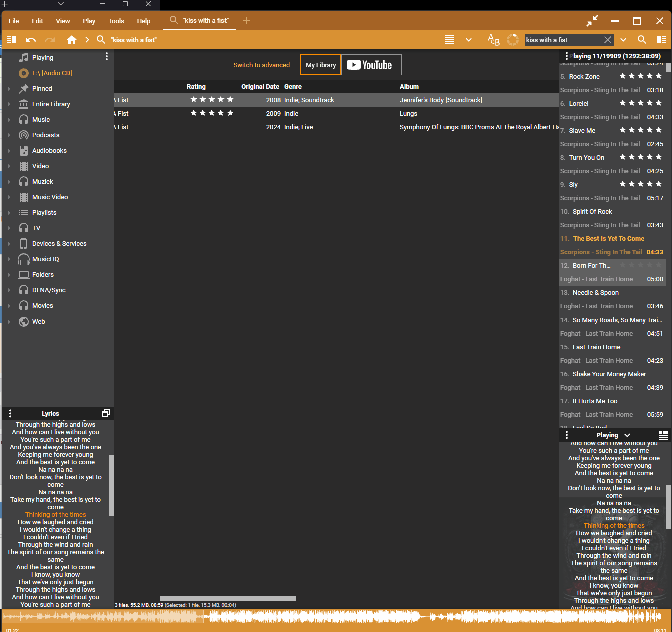Clear the search box with the X
The height and width of the screenshot is (632, 672).
(x=608, y=40)
